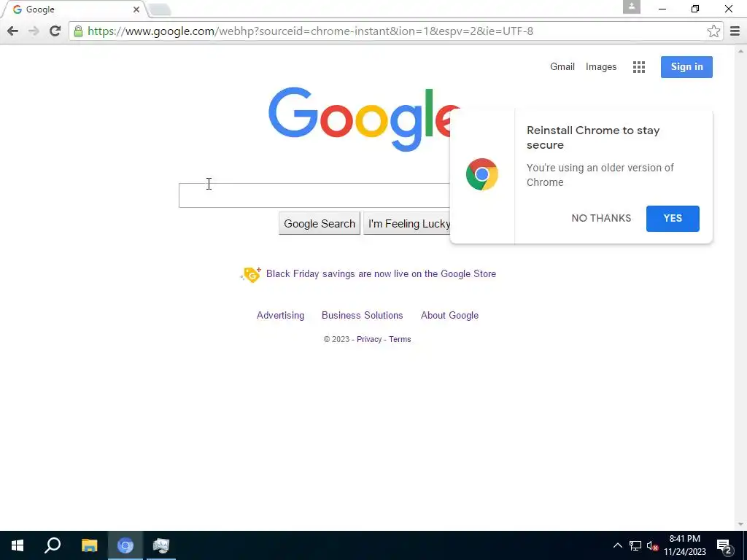Viewport: 747px width, 560px height.
Task: Open the Chrome hamburger menu
Action: pyautogui.click(x=735, y=31)
